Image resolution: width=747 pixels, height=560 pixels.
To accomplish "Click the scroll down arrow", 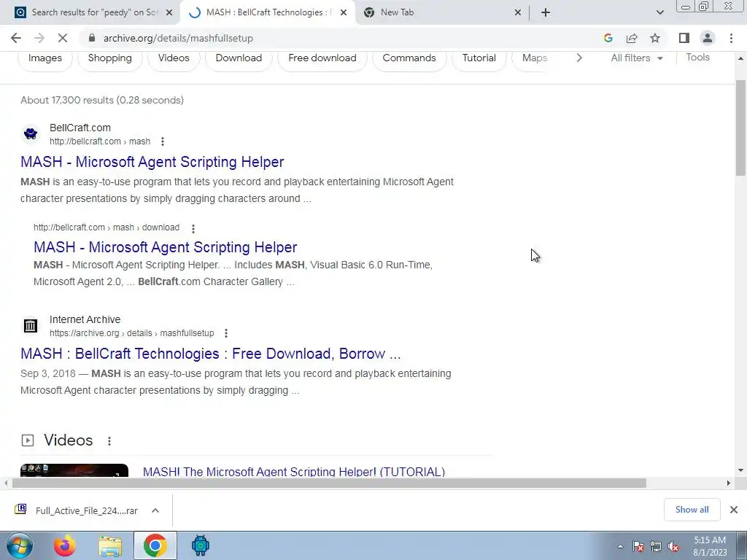I will [741, 470].
